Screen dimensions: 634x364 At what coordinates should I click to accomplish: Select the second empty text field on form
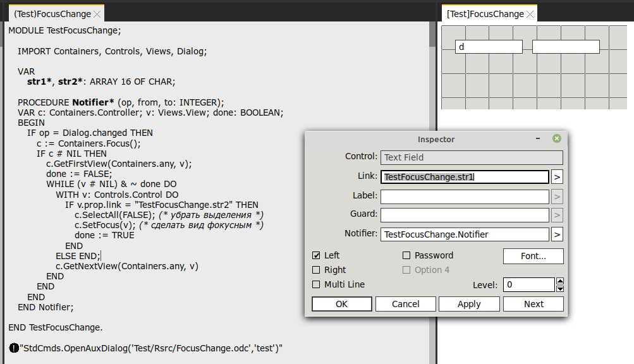pyautogui.click(x=566, y=47)
